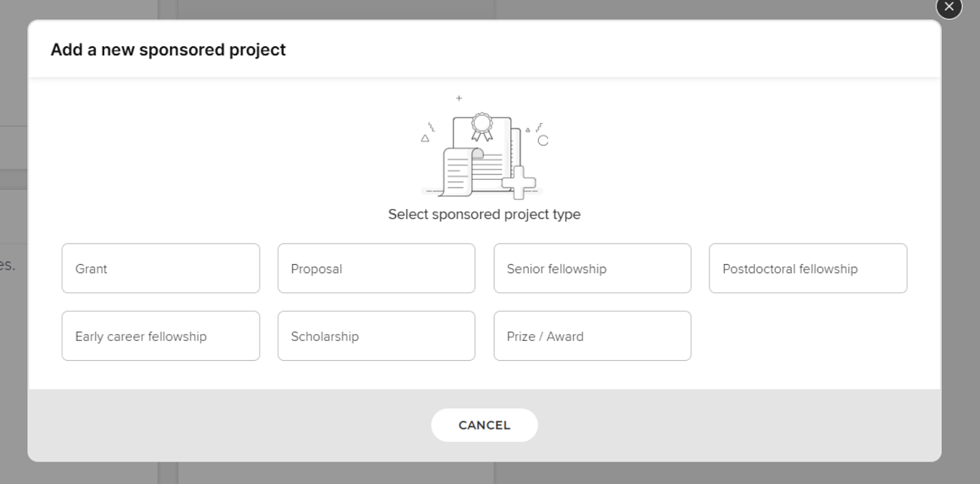The image size is (980, 484).
Task: Click the large plus cross in the illustration
Action: click(519, 182)
